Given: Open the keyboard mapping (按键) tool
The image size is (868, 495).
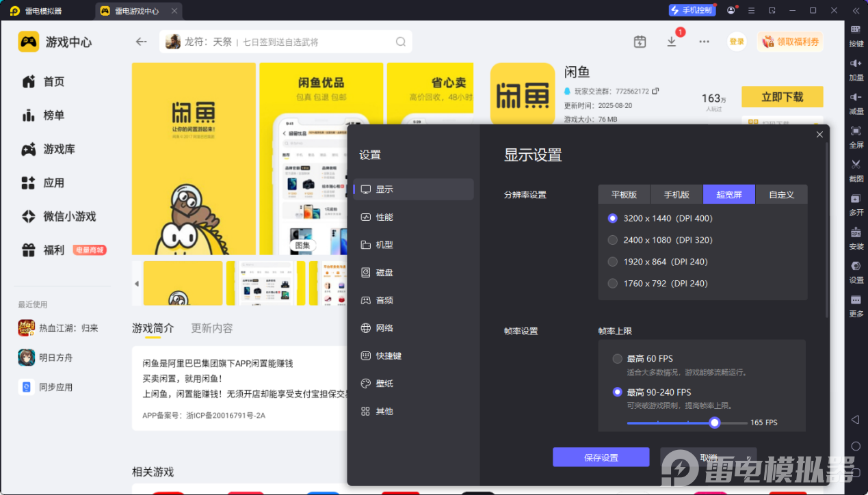Looking at the screenshot, I should click(x=856, y=30).
